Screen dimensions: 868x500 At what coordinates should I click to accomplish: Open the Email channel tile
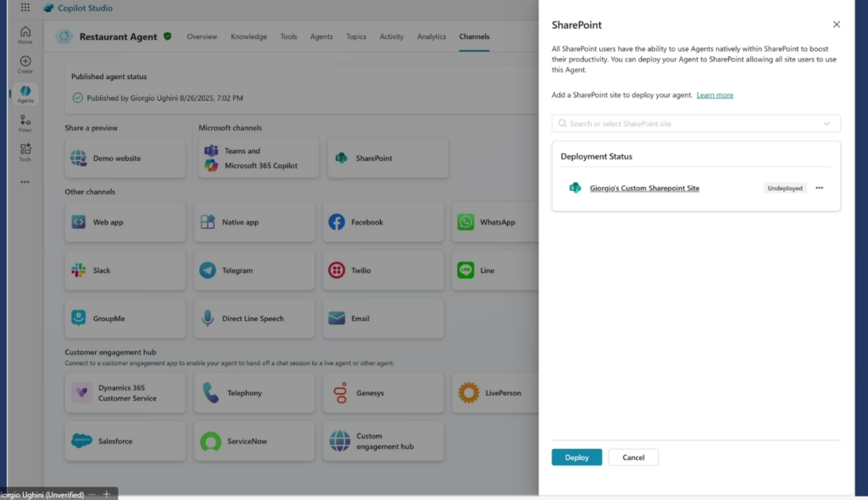click(383, 319)
